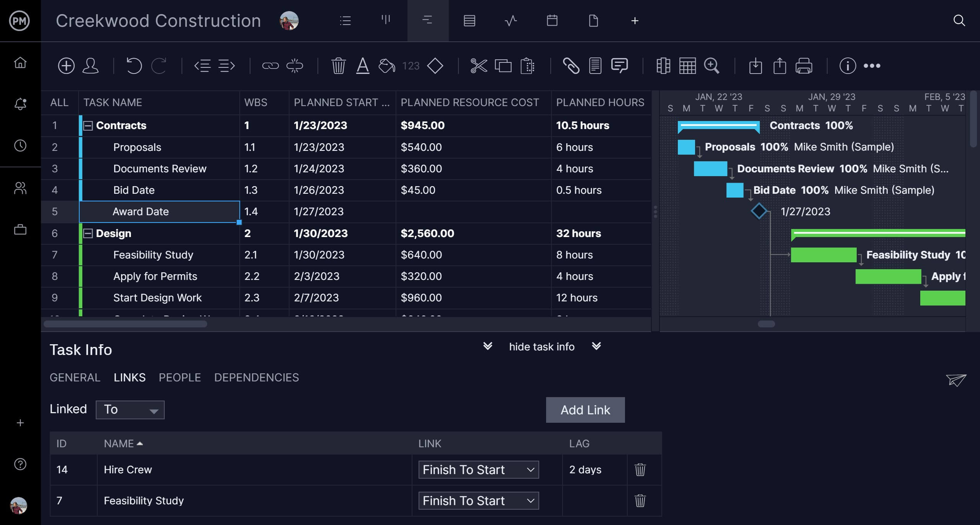Viewport: 980px width, 525px height.
Task: Click Add Link button for dependencies
Action: [585, 409]
